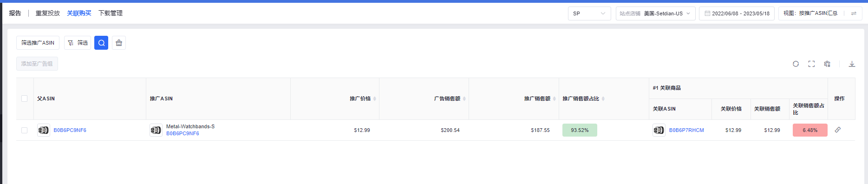Click the download export icon
This screenshot has width=868, height=184.
click(x=852, y=64)
